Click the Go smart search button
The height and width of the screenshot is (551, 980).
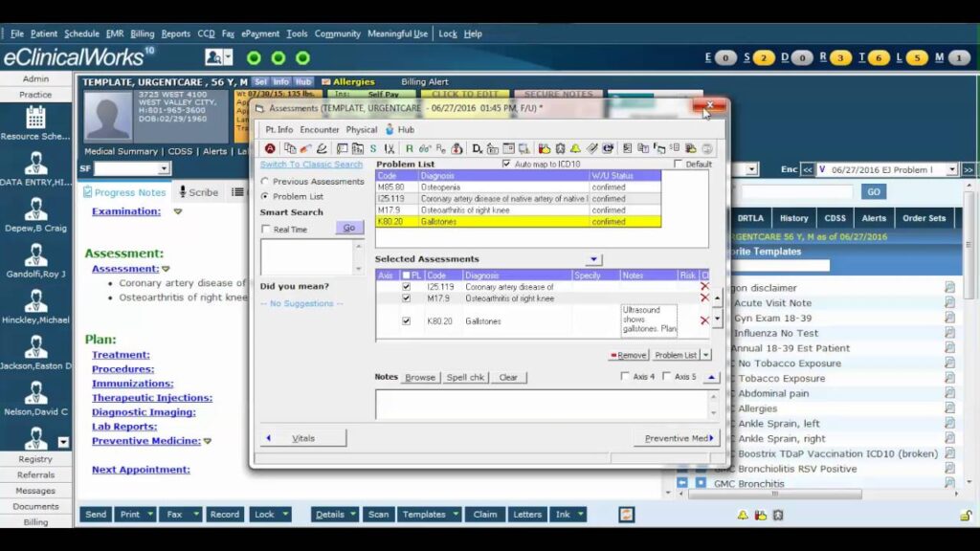click(348, 228)
